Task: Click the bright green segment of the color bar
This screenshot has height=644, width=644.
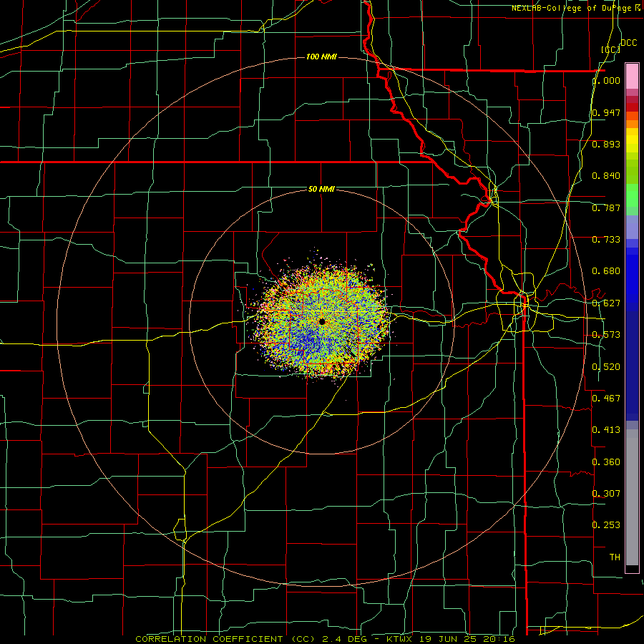Action: tap(632, 195)
